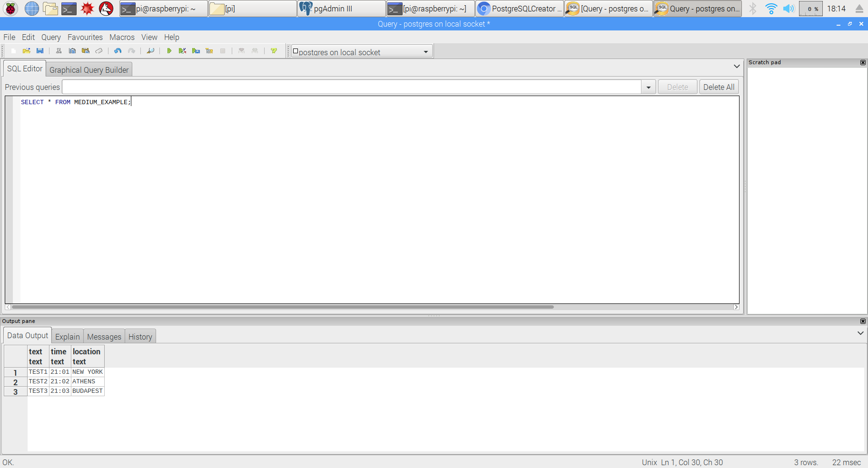The image size is (868, 468).
Task: Open the Previous queries dropdown
Action: click(x=649, y=87)
